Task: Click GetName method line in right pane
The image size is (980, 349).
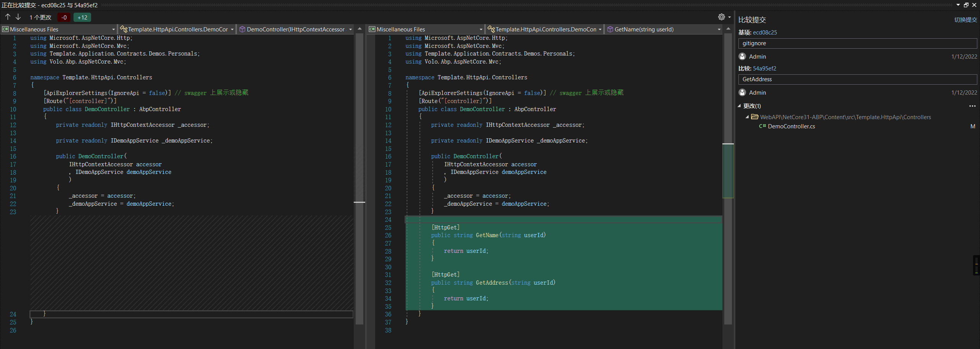Action: click(488, 235)
